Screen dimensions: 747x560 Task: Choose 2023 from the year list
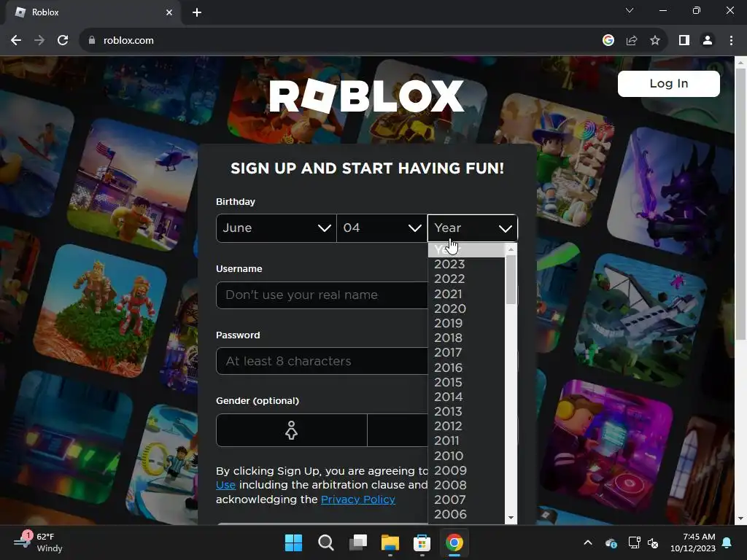(466, 264)
